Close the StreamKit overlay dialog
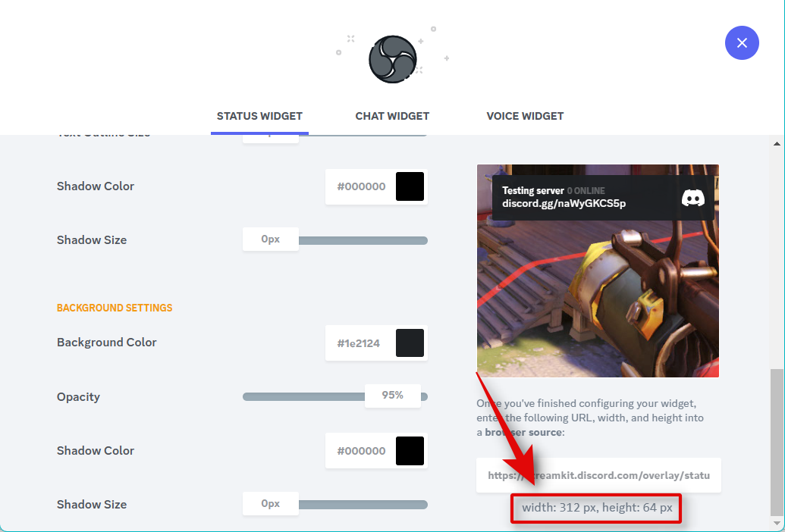785x532 pixels. click(742, 43)
